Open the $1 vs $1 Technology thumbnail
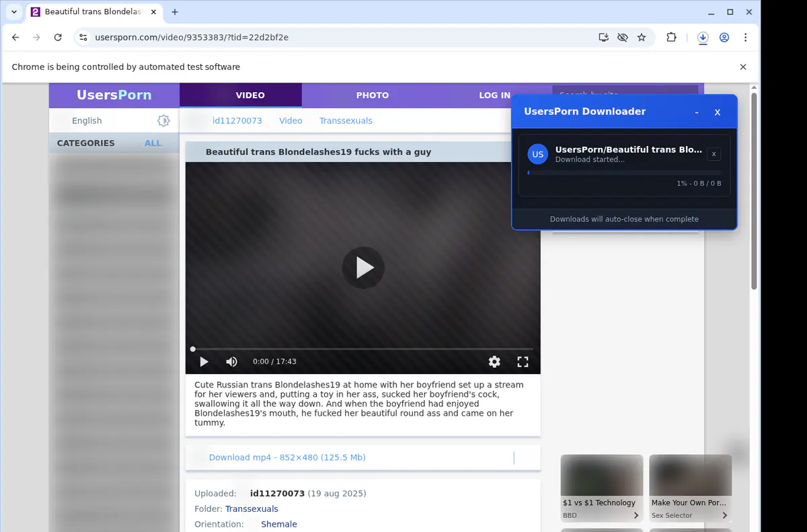This screenshot has width=807, height=532. [602, 489]
